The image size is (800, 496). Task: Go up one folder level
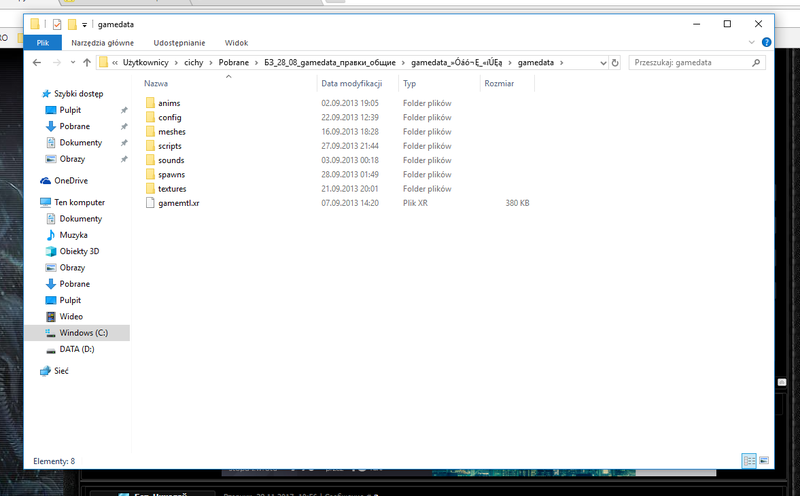[85, 62]
